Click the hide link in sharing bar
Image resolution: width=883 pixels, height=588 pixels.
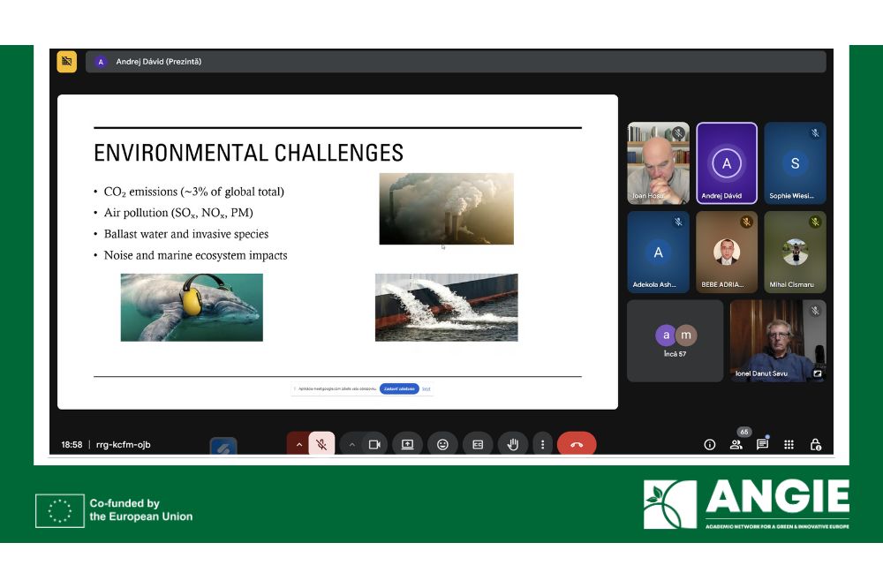click(x=426, y=388)
